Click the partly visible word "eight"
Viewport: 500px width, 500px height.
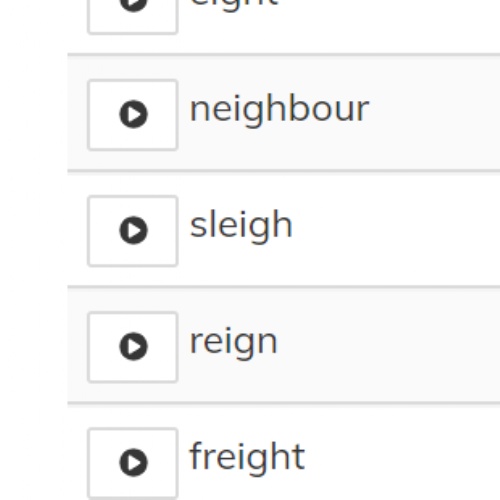(234, 5)
